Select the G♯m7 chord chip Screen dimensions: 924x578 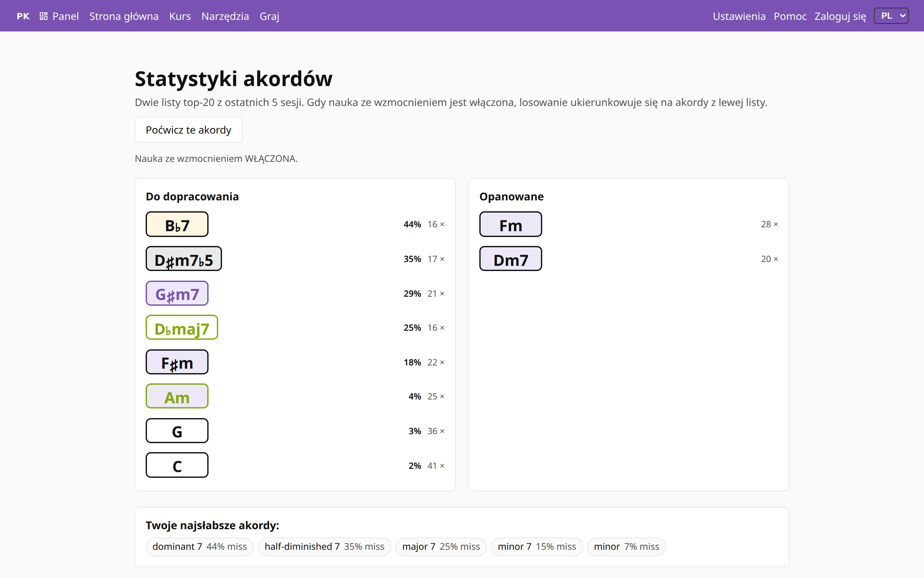177,293
